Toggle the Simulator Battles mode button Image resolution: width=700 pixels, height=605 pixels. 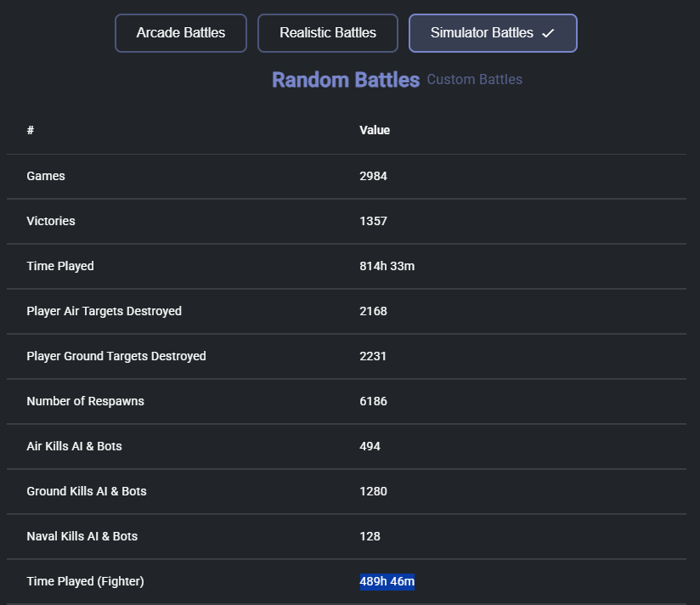coord(482,33)
